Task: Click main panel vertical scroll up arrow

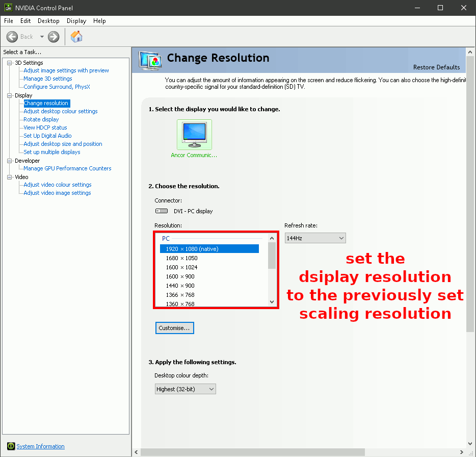Action: pyautogui.click(x=470, y=52)
